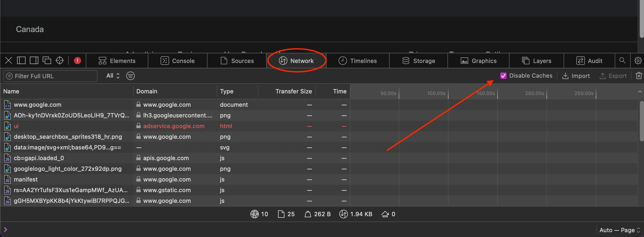The image size is (644, 237).
Task: Click the 50.00s timeline marker
Action: coord(388,93)
